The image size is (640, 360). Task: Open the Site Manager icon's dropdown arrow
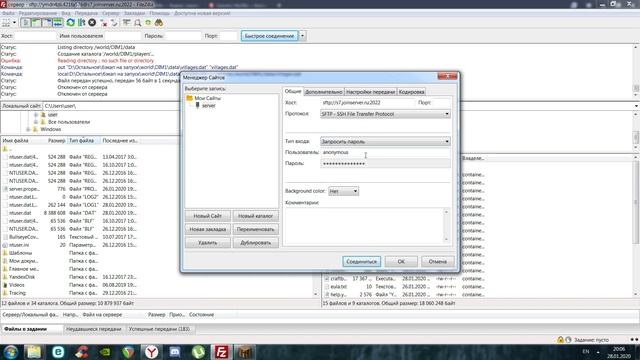coord(15,23)
